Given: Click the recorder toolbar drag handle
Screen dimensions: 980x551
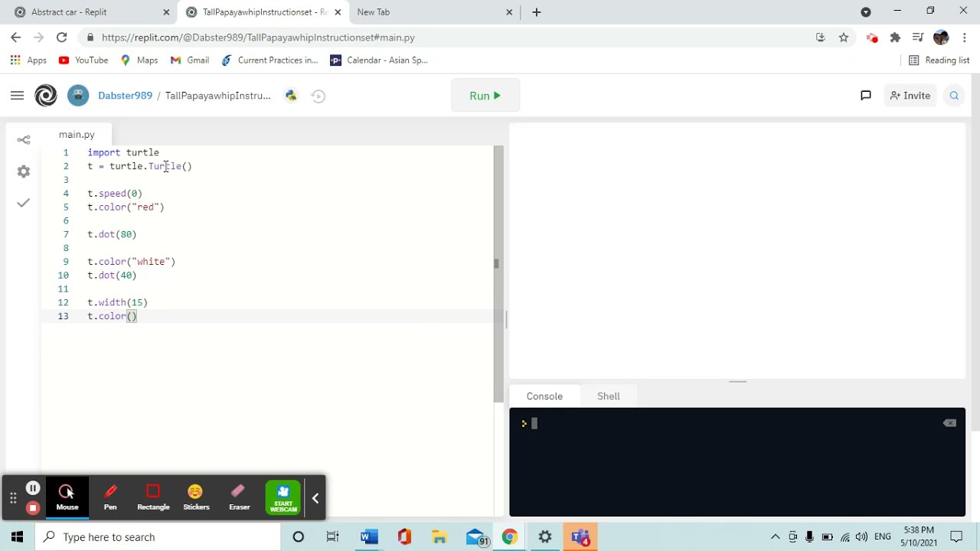Looking at the screenshot, I should 13,498.
